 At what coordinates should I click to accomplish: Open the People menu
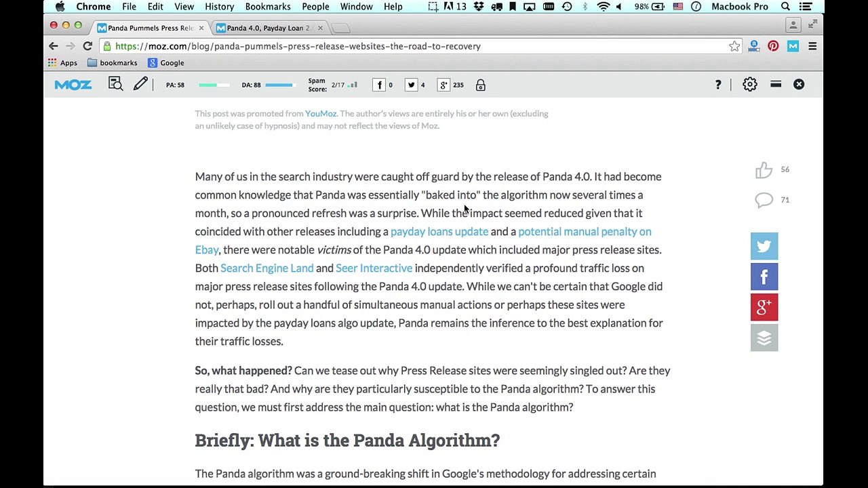tap(315, 6)
